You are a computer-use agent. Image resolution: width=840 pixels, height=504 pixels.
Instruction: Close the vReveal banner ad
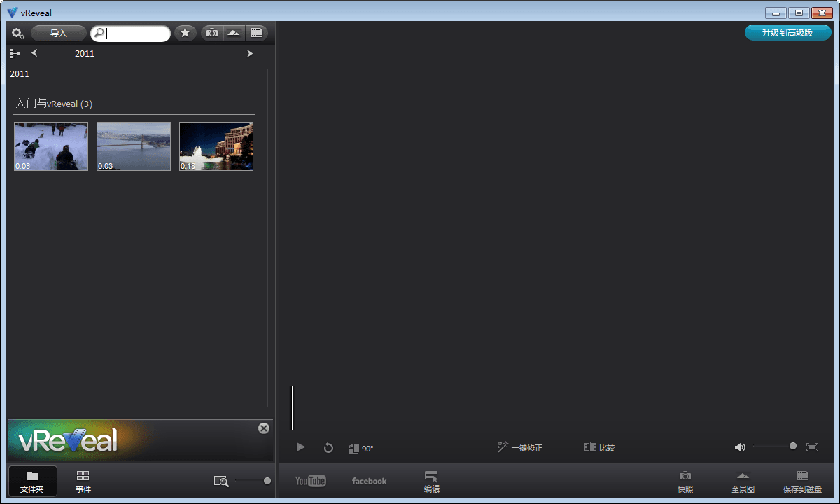(x=264, y=428)
